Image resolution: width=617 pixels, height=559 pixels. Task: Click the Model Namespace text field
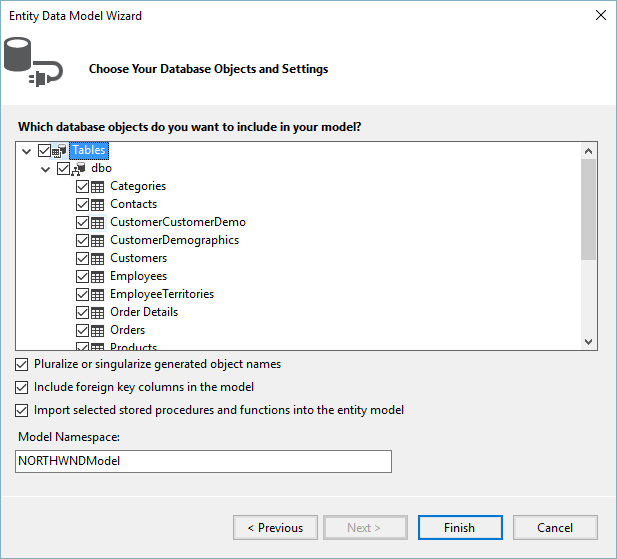pos(203,461)
